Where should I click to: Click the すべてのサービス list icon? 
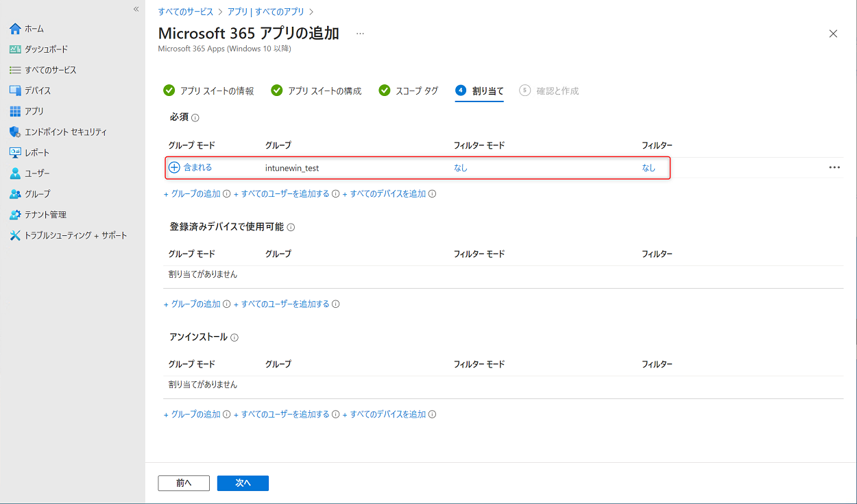tap(15, 70)
